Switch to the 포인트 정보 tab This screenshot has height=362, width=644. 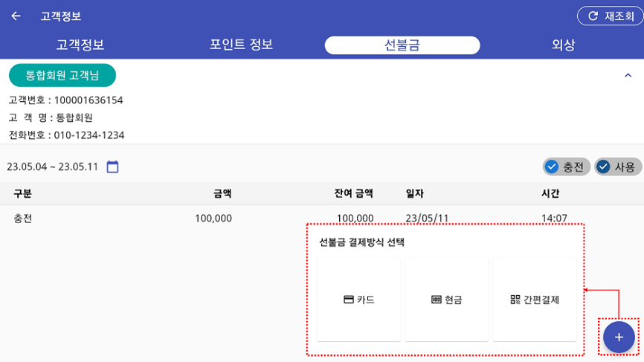pyautogui.click(x=241, y=45)
